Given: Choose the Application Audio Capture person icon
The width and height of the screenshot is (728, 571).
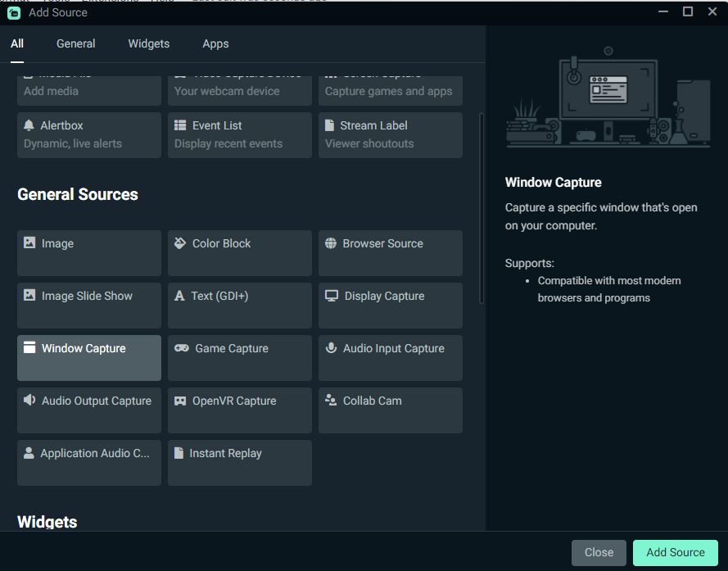Looking at the screenshot, I should click(29, 453).
